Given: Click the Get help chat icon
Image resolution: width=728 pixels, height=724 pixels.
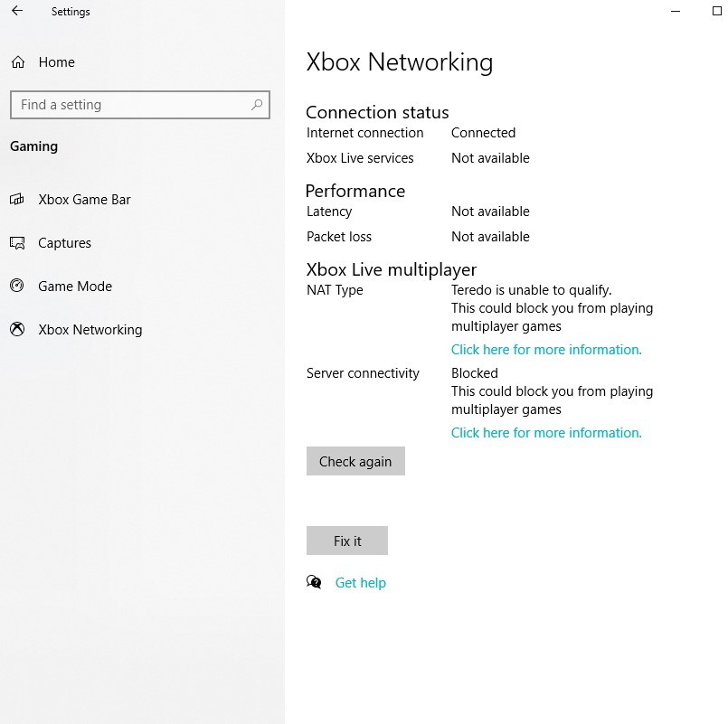Looking at the screenshot, I should coord(314,582).
